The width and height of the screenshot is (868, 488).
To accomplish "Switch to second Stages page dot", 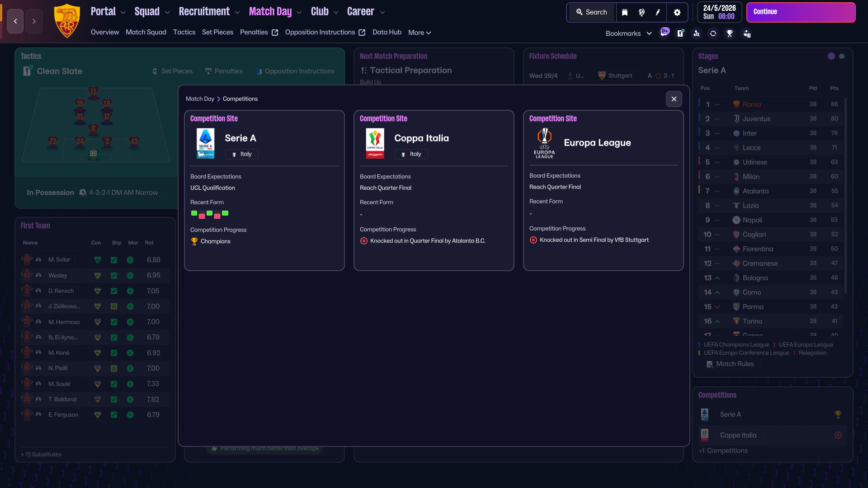I will pos(841,56).
